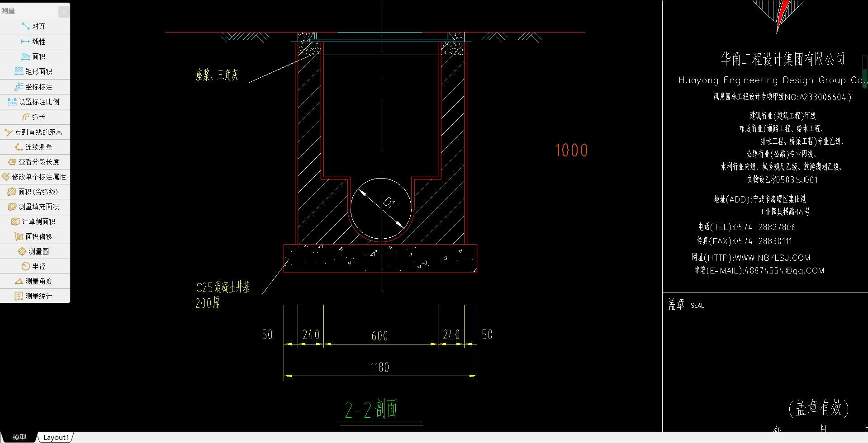This screenshot has height=443, width=868.
Task: Activate the 测量角度 angle measurement tool
Action: pos(35,281)
